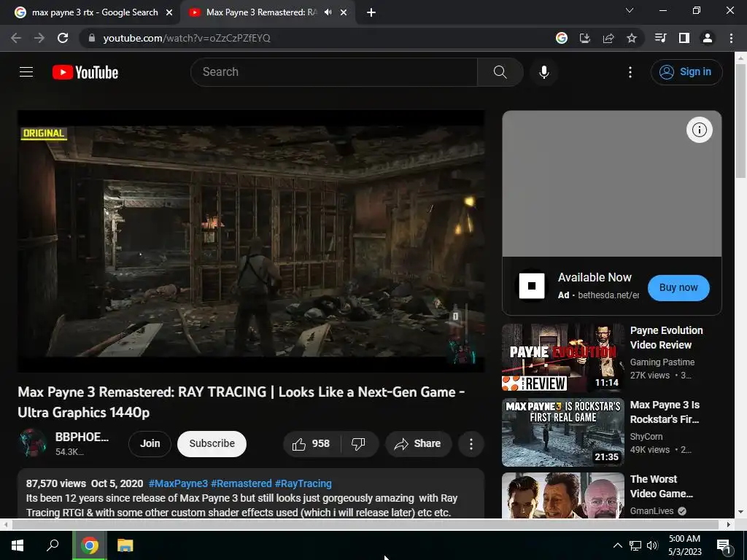
Task: Like the video with thumbs up
Action: pyautogui.click(x=311, y=444)
